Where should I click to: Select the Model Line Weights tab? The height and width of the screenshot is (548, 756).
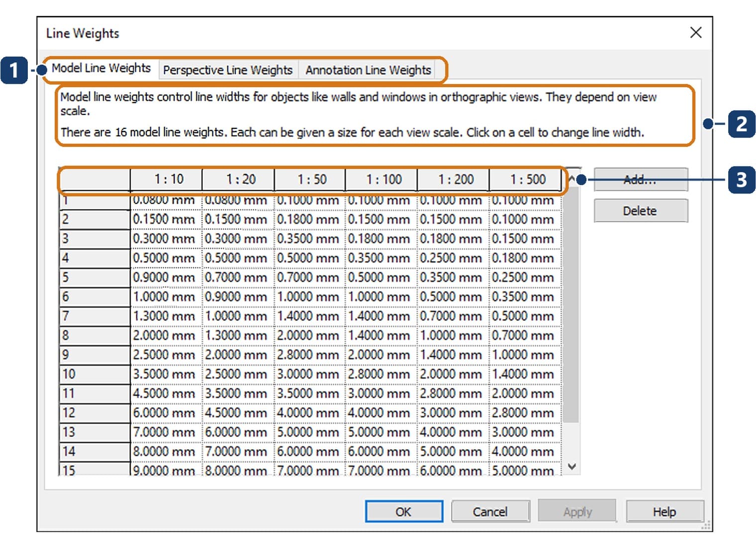click(x=101, y=68)
